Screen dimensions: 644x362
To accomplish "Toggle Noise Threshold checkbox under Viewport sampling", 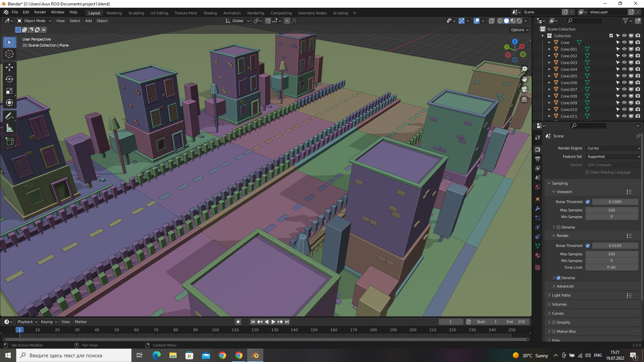I will (588, 201).
